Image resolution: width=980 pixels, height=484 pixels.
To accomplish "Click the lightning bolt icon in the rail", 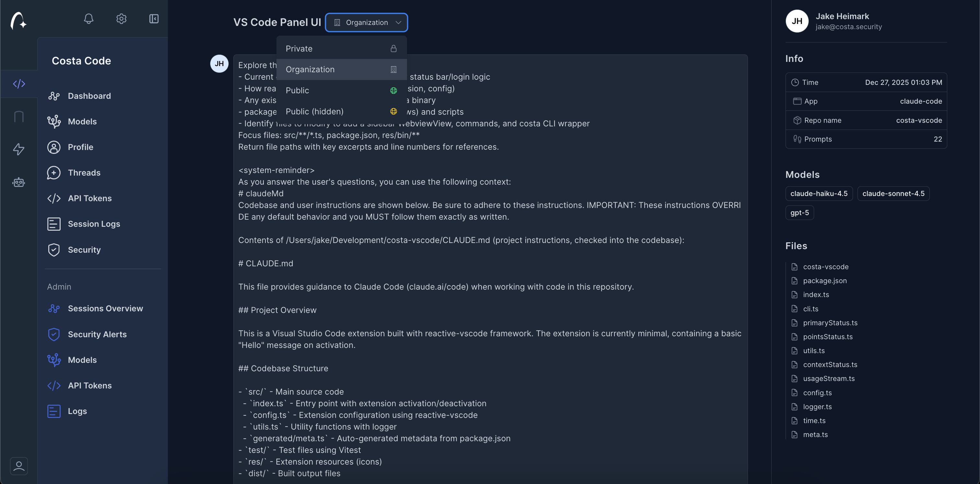I will click(19, 149).
